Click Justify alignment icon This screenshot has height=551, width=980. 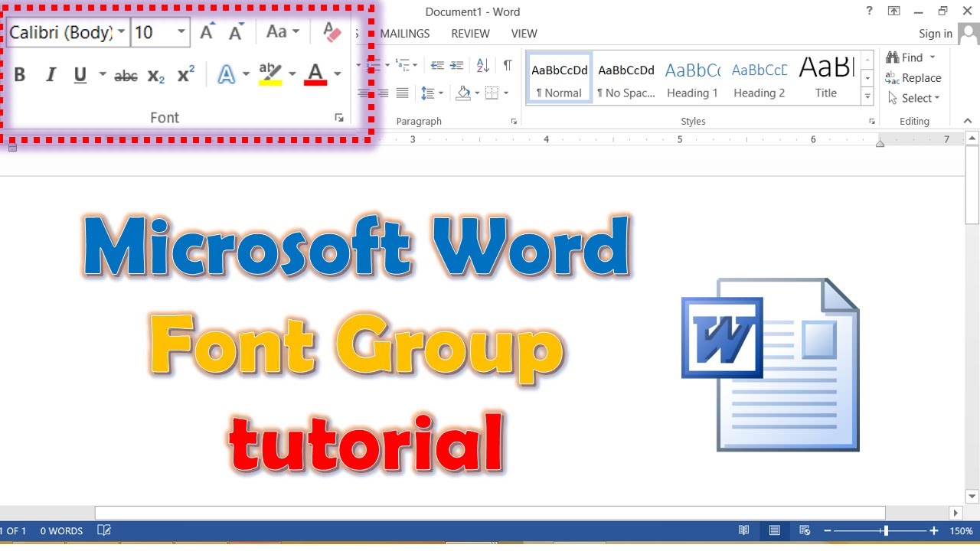402,93
